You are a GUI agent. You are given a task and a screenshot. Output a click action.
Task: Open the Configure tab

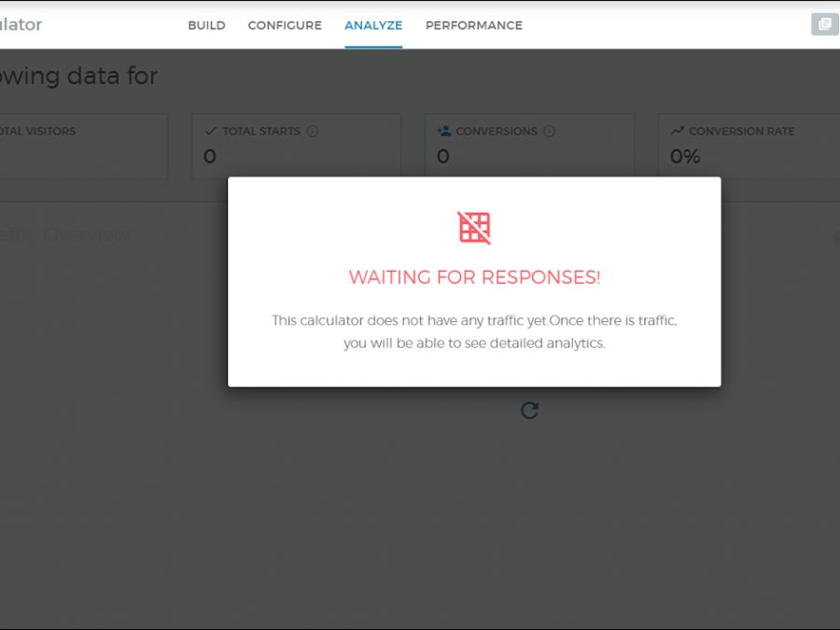pyautogui.click(x=285, y=25)
